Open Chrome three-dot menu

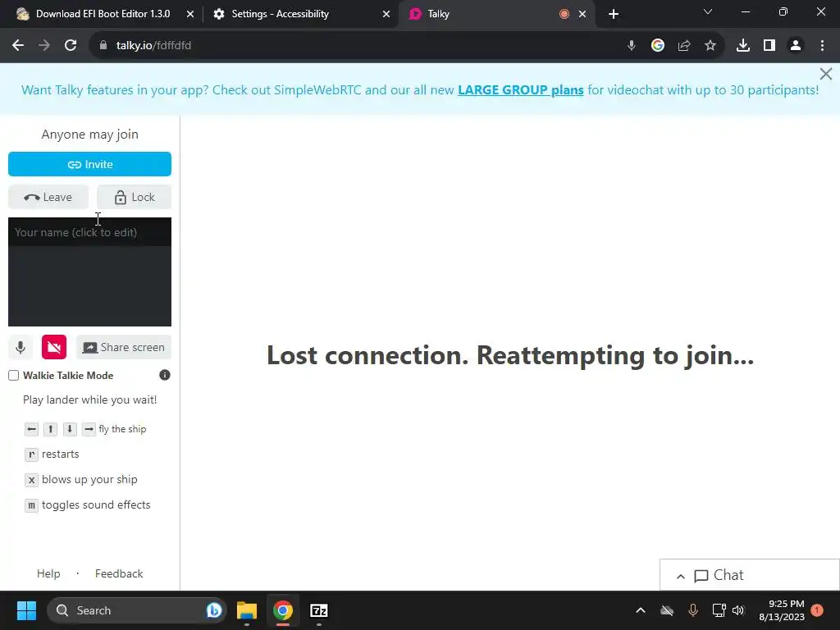pos(822,46)
